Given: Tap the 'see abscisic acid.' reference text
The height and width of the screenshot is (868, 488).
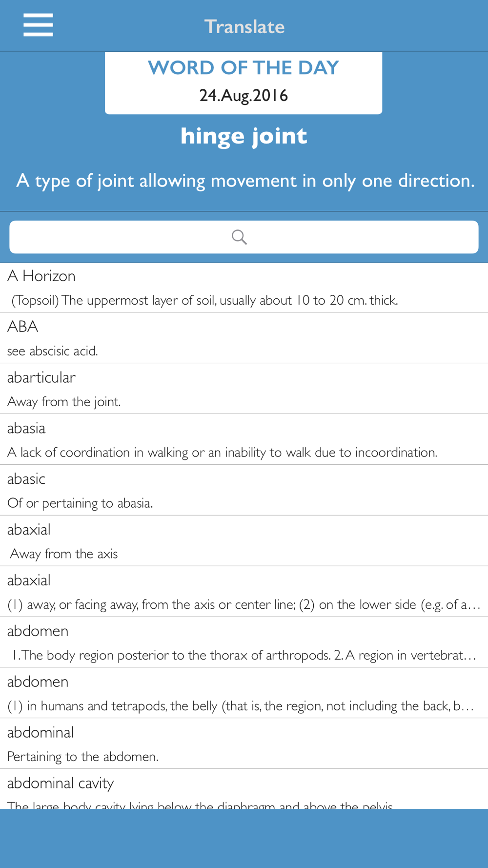Looking at the screenshot, I should click(53, 351).
